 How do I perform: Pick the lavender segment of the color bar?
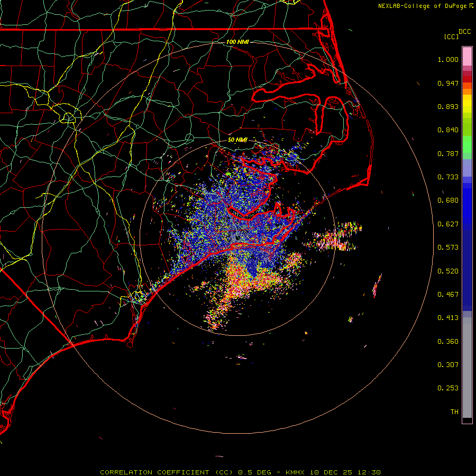[467, 168]
